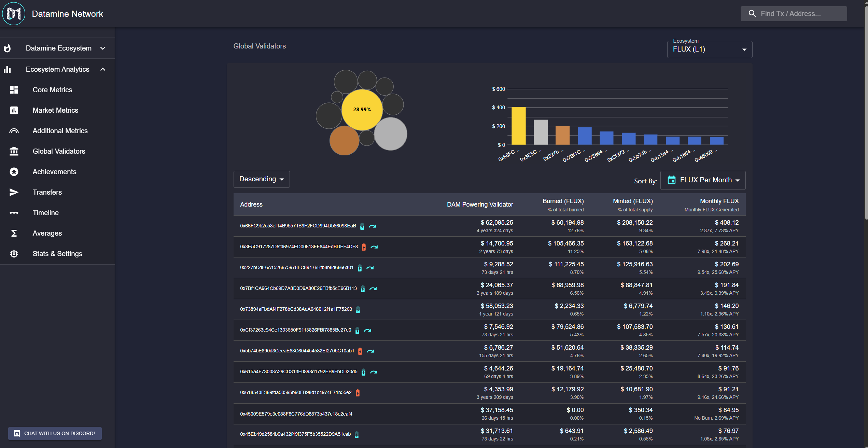This screenshot has height=448, width=868.
Task: Click the search magnifier icon
Action: tap(752, 14)
